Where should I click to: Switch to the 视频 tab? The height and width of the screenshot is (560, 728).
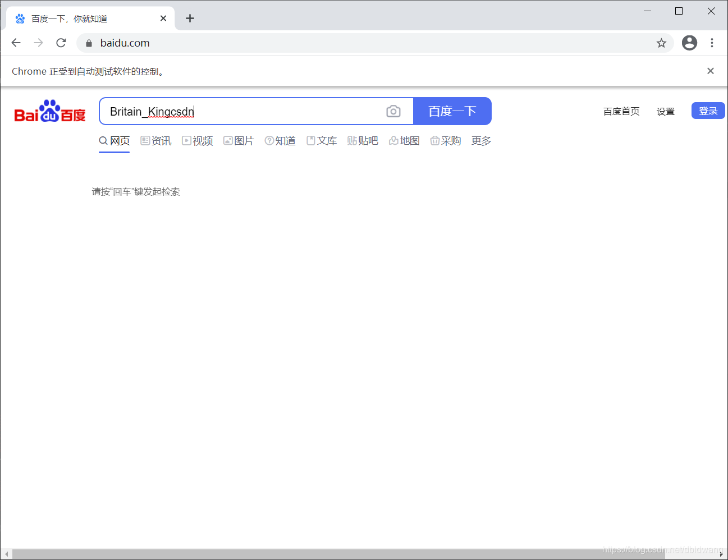(198, 141)
